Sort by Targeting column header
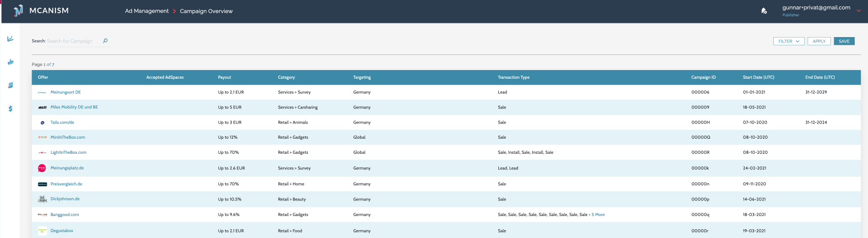Image resolution: width=868 pixels, height=238 pixels. (x=362, y=77)
